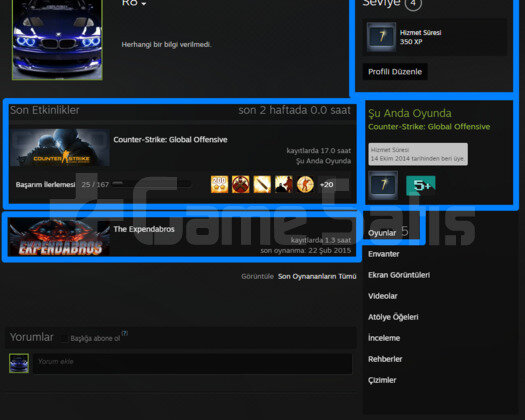Open the round orange target achievement icon
This screenshot has width=525, height=420.
coord(305,185)
